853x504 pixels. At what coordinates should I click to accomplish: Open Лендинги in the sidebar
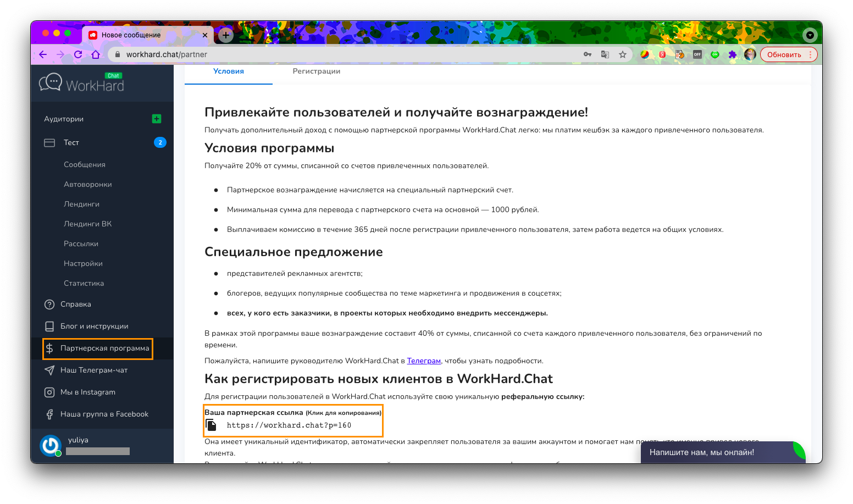click(x=81, y=204)
